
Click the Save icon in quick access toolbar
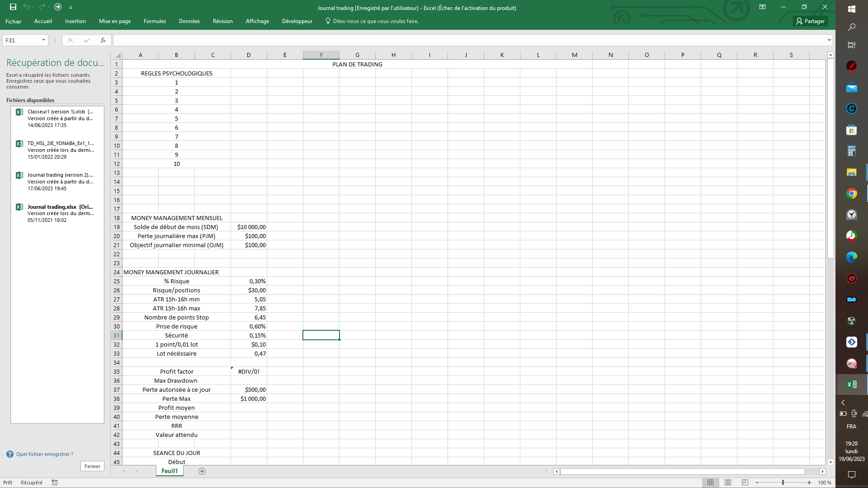tap(13, 7)
